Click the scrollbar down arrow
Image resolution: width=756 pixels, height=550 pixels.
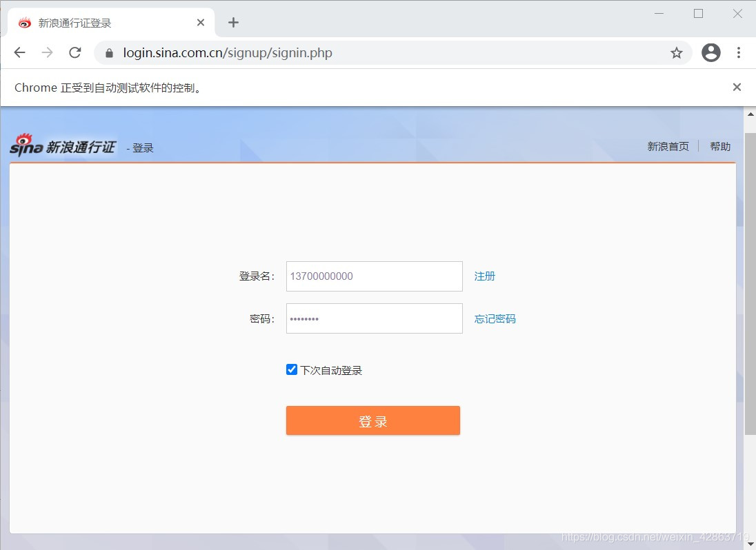click(750, 544)
